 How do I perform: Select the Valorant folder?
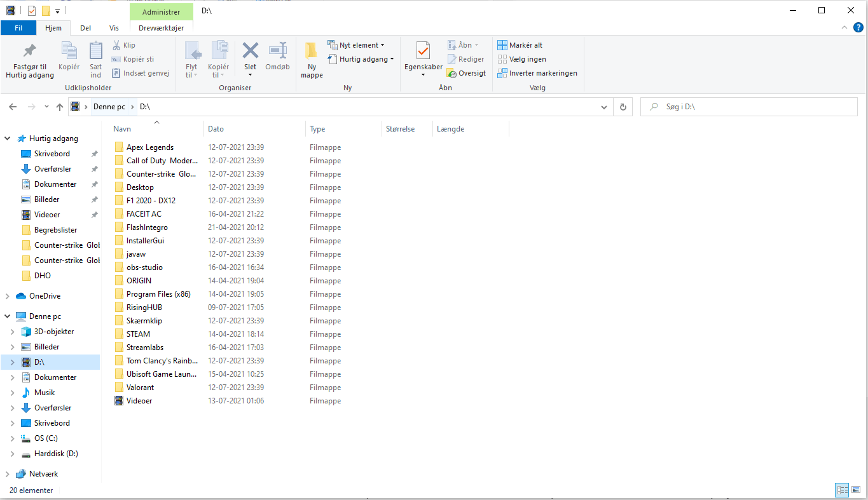coord(140,388)
